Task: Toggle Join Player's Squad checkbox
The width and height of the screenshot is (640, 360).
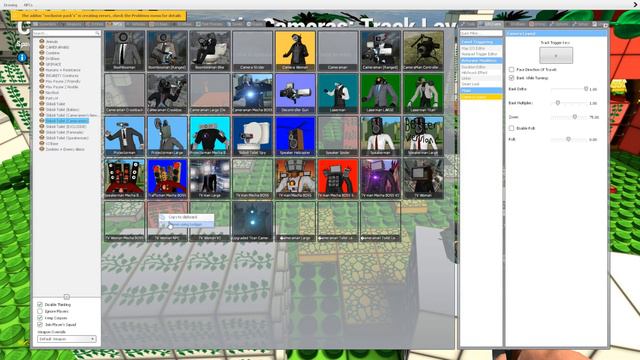Action: click(x=40, y=324)
